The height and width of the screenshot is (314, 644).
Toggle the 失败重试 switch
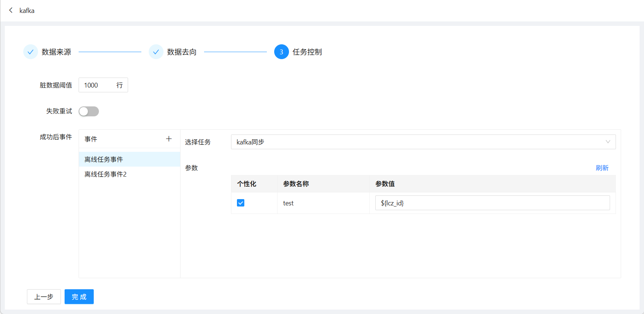pos(89,111)
